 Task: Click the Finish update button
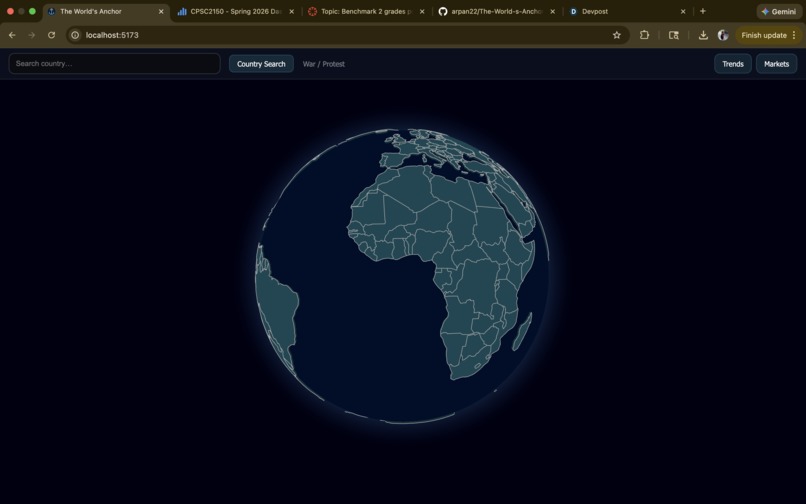763,35
